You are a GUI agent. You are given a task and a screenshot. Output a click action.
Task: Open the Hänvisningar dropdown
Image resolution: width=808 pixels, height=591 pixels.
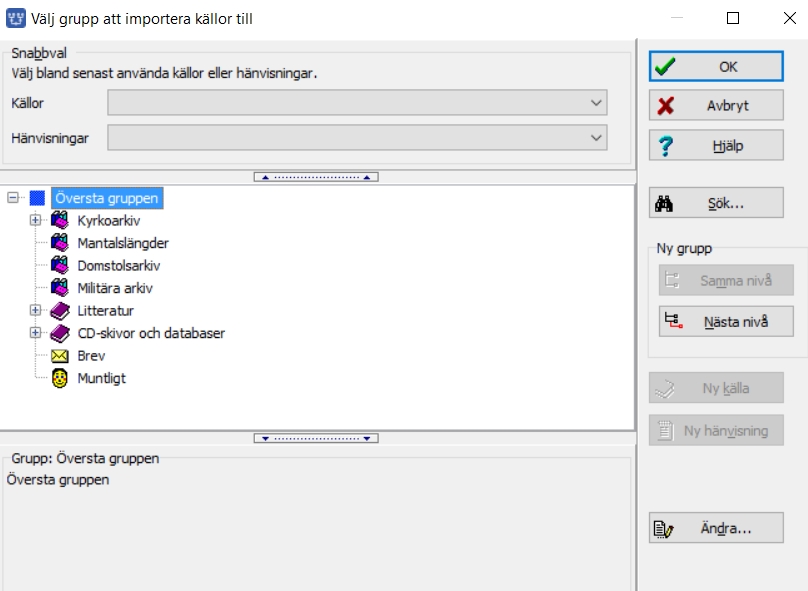coord(357,138)
